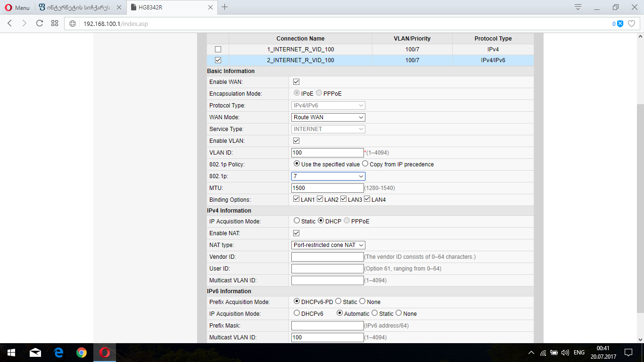This screenshot has width=644, height=362.
Task: Click the heart bookmark icon in address bar
Action: coord(632,24)
